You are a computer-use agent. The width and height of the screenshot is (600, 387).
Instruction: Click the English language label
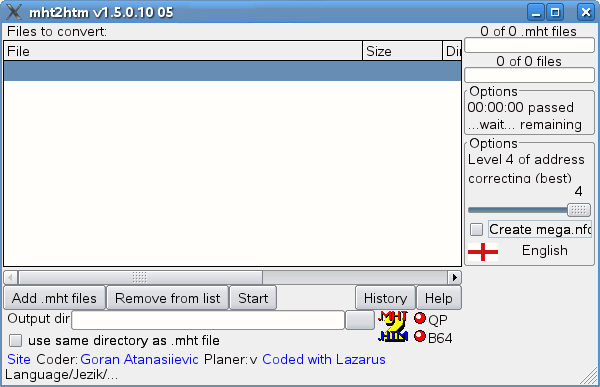(545, 250)
